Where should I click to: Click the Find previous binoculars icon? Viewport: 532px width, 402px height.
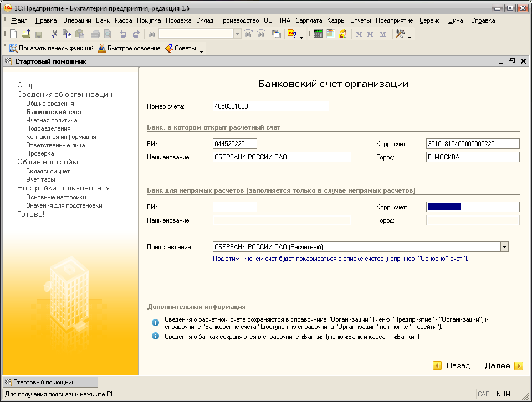[261, 34]
